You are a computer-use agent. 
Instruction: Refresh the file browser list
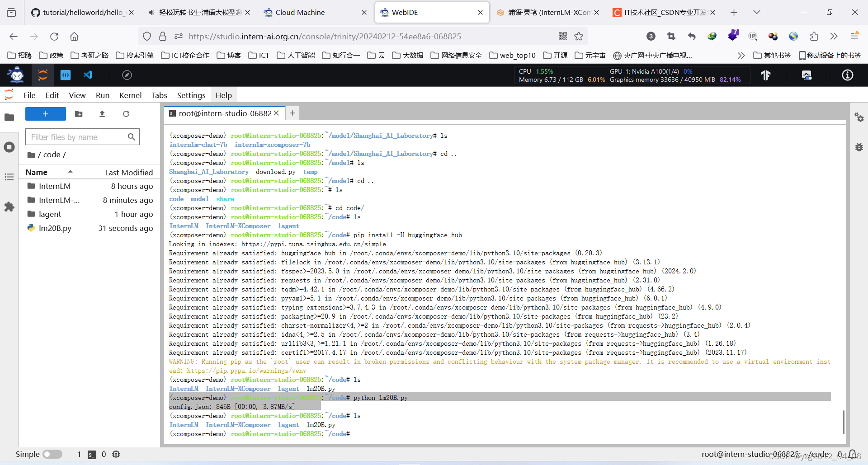(x=126, y=114)
